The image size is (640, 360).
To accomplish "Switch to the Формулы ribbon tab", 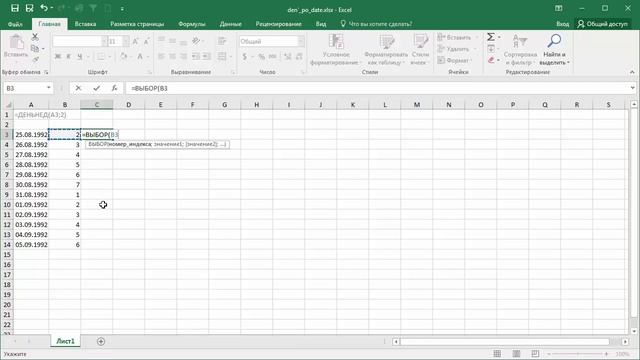I will click(x=192, y=24).
